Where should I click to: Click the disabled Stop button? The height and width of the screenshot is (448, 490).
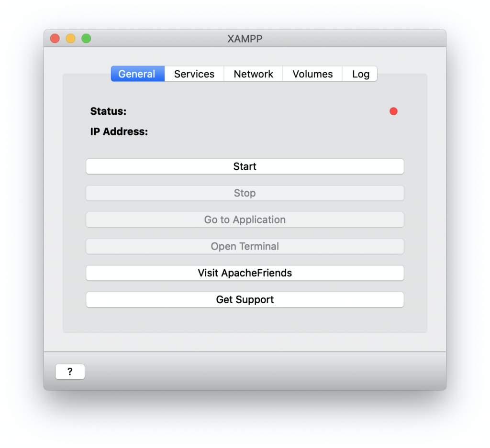coord(245,193)
